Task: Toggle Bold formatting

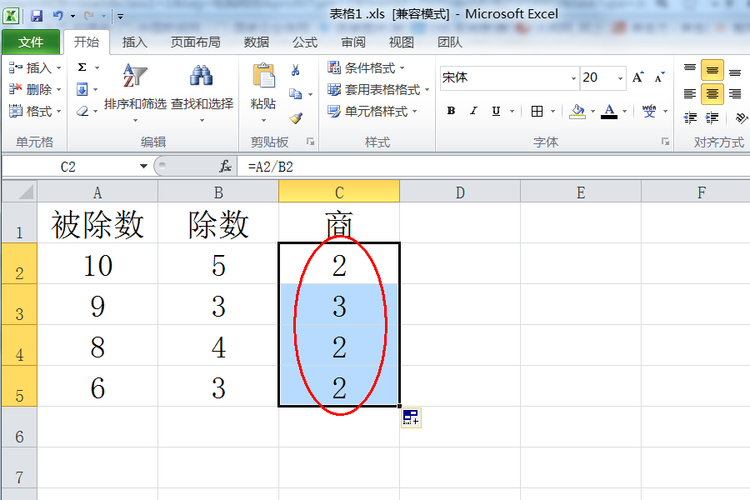Action: point(451,111)
